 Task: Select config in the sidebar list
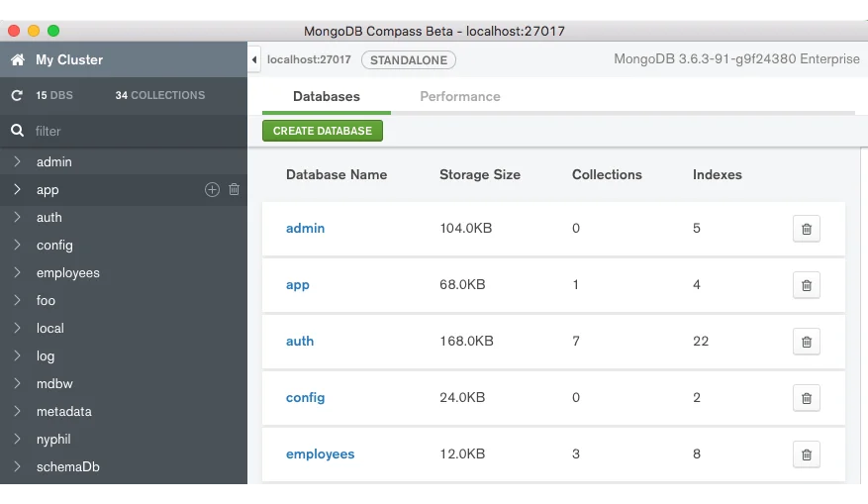coord(54,245)
